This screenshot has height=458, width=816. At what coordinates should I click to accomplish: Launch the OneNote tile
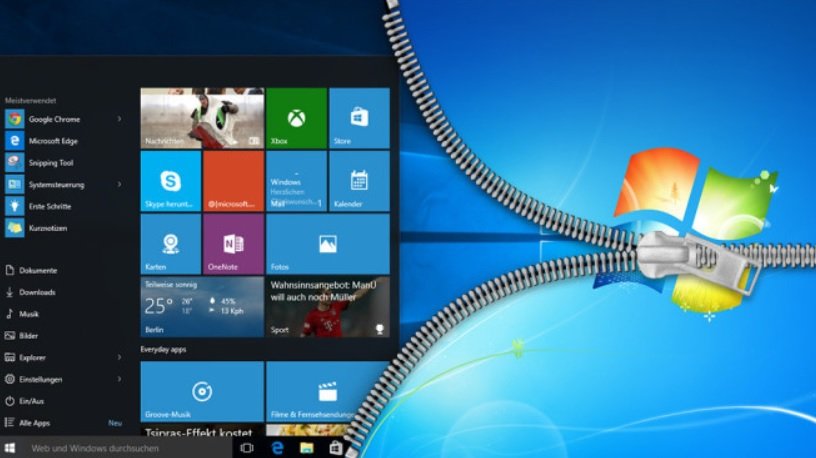[233, 244]
